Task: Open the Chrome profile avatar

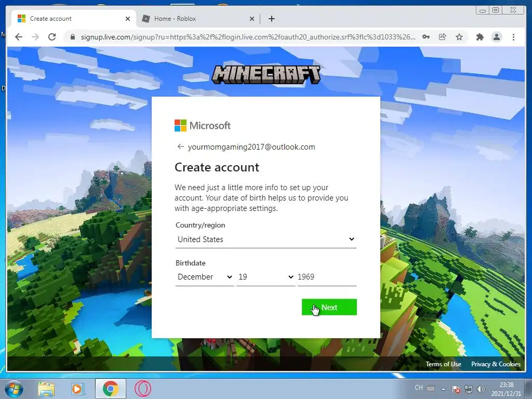Action: tap(496, 37)
